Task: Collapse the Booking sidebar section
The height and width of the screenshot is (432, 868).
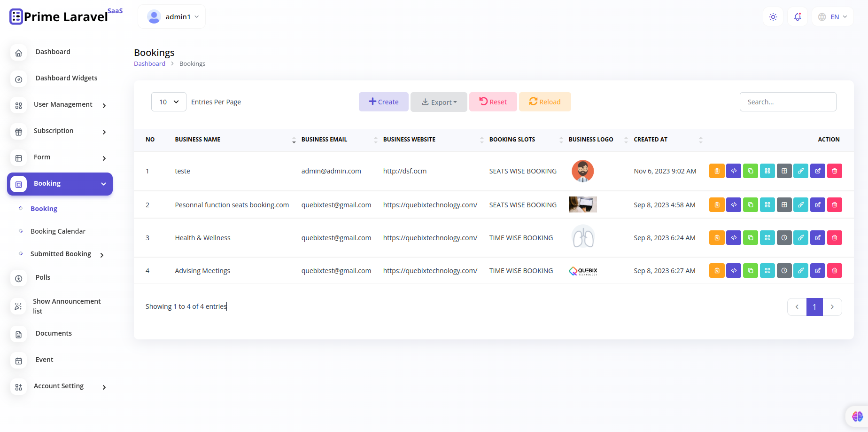Action: tap(60, 183)
